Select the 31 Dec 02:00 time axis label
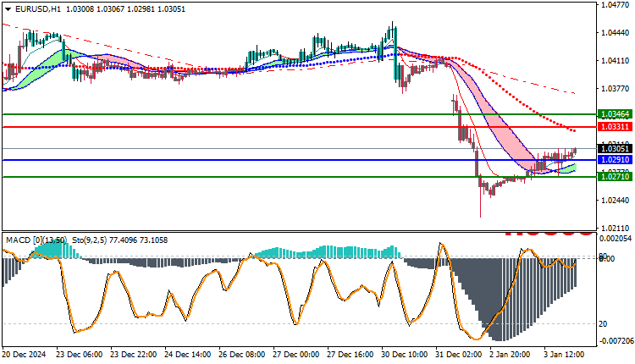 459,355
